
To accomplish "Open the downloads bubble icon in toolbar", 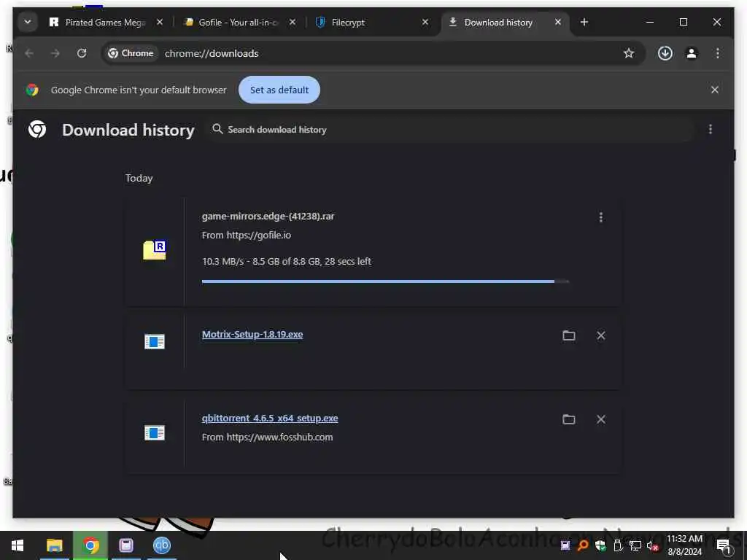I will pyautogui.click(x=665, y=53).
